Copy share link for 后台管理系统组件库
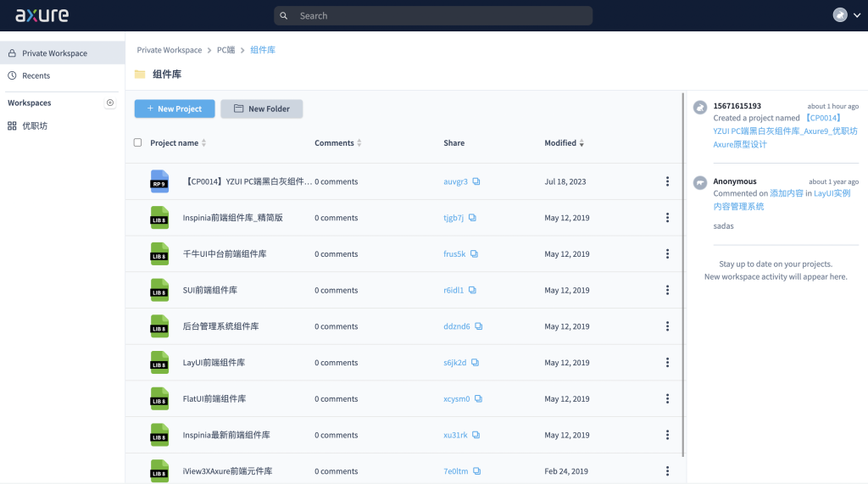868x484 pixels. coord(479,326)
